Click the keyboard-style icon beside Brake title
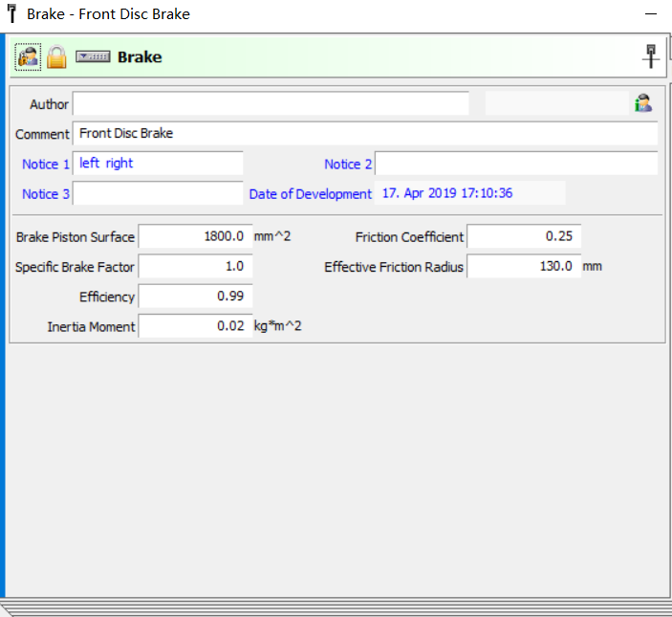 (94, 57)
